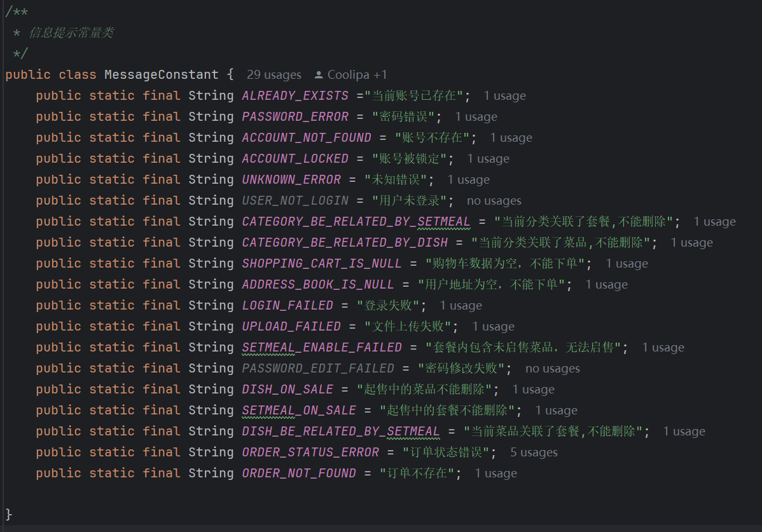The width and height of the screenshot is (762, 532).
Task: Click usage hint for CATEGORY_BE_RELATED_BY_DISH
Action: [x=692, y=242]
